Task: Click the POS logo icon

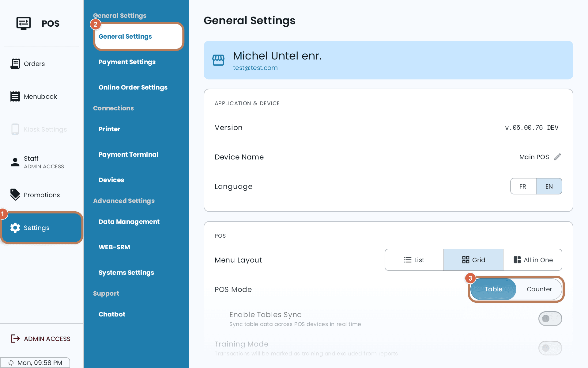Action: [x=24, y=23]
